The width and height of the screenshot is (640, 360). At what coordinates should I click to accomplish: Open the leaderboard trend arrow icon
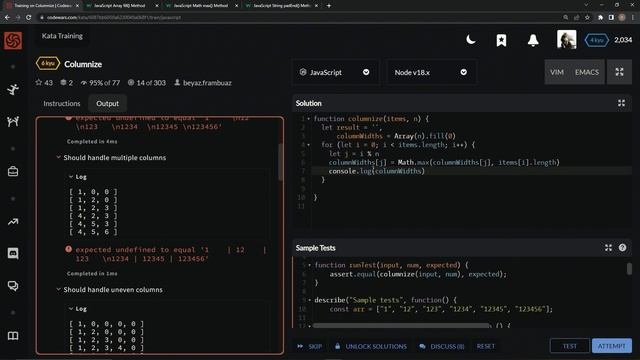13,222
